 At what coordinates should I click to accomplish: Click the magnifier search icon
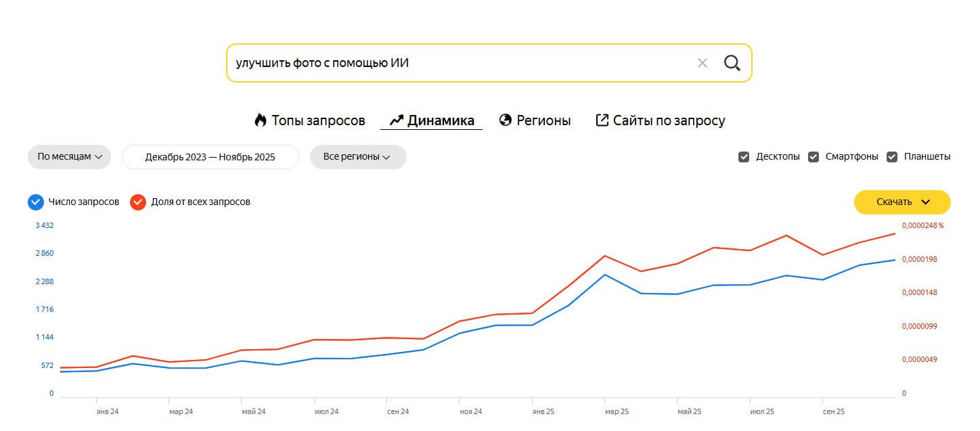pyautogui.click(x=732, y=63)
